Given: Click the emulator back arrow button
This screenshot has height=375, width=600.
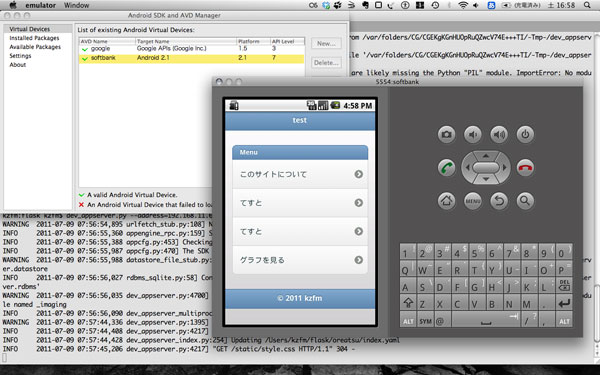Looking at the screenshot, I should (x=499, y=201).
